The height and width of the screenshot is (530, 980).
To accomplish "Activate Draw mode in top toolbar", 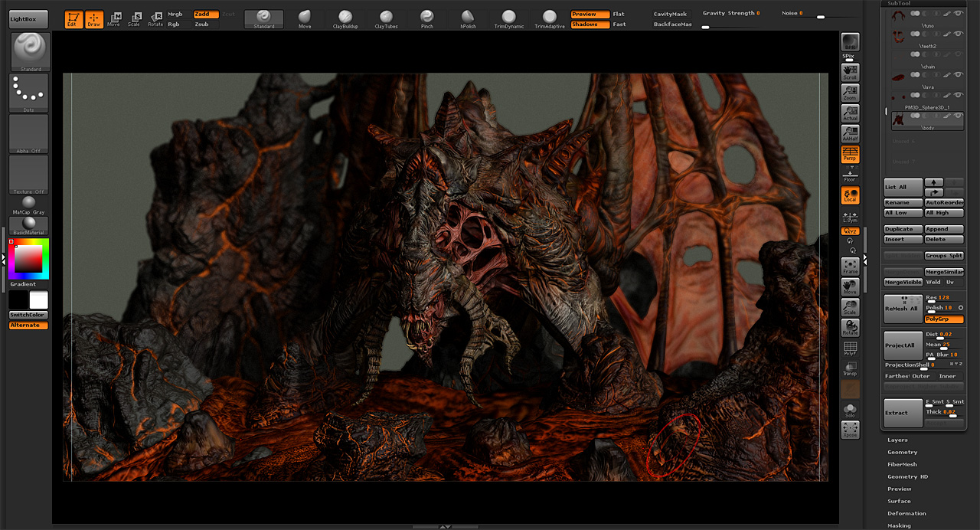I will pos(94,19).
